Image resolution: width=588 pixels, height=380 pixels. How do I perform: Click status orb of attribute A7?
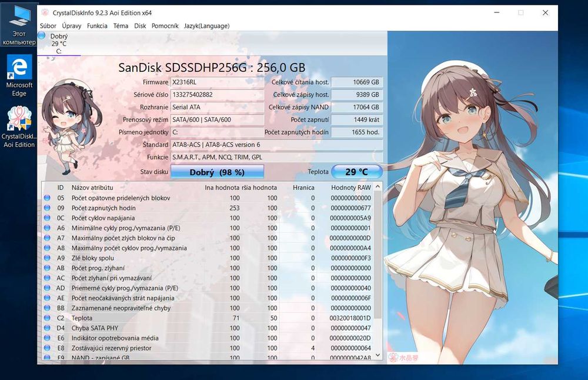(x=47, y=238)
